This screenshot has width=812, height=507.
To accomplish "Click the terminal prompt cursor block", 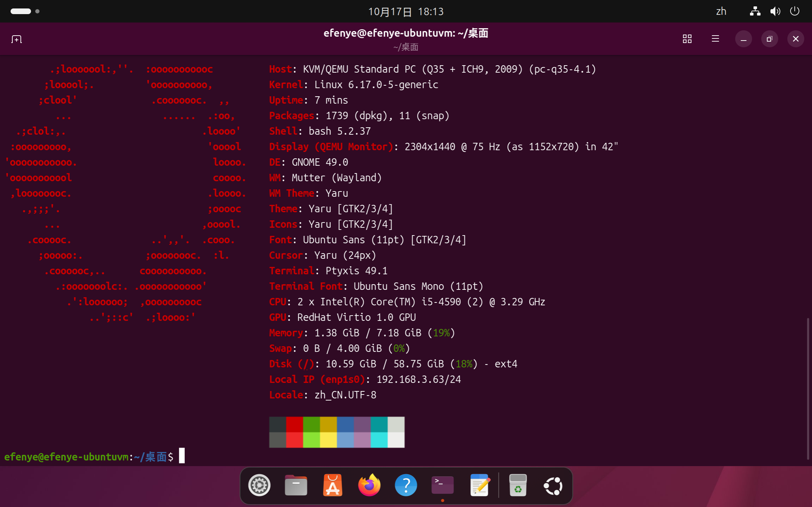I will pyautogui.click(x=182, y=456).
